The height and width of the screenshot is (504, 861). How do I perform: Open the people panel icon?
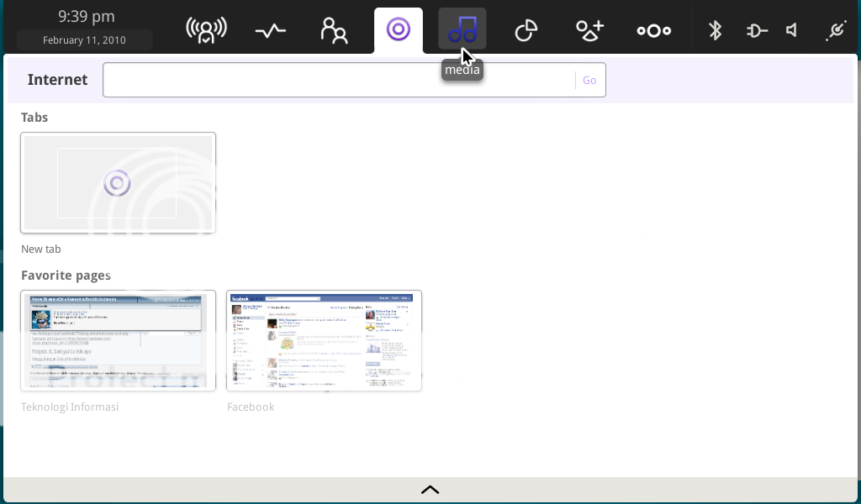334,31
